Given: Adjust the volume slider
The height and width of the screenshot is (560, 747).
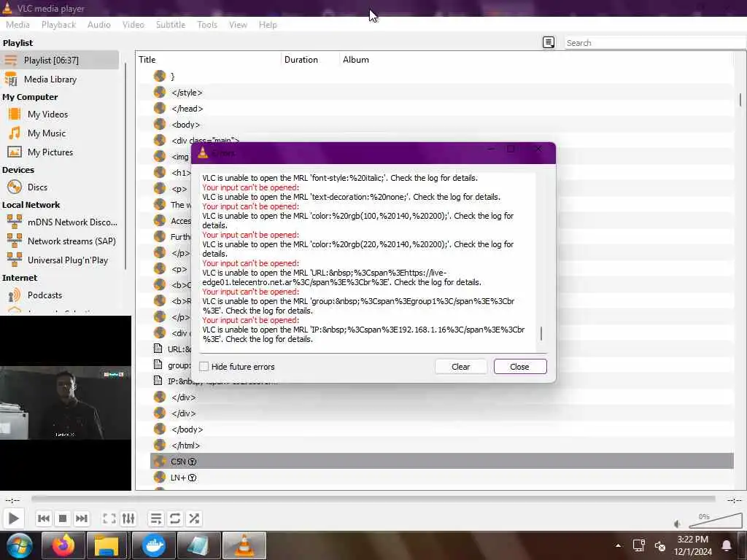Looking at the screenshot, I should (715, 521).
